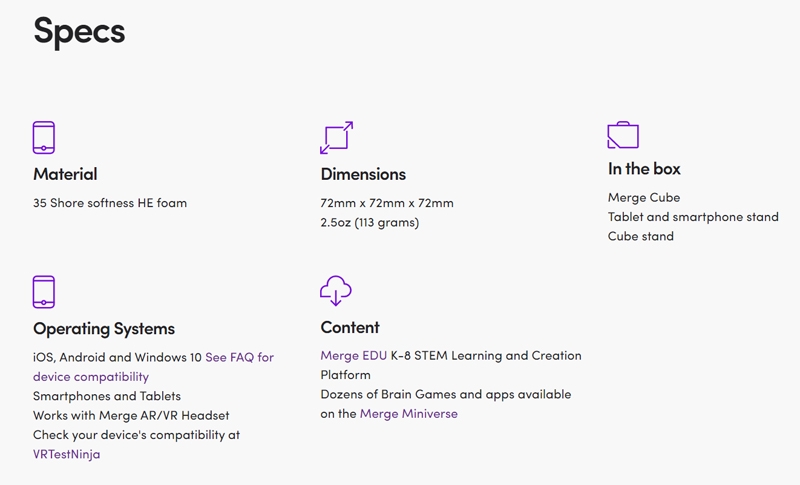Click the cloud download icon above Content
This screenshot has width=800, height=485.
(336, 291)
